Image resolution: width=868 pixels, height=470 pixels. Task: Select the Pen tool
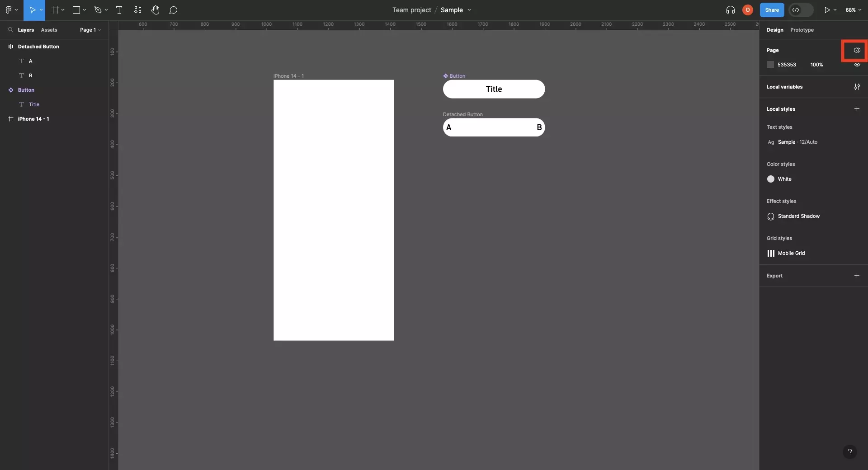point(98,10)
